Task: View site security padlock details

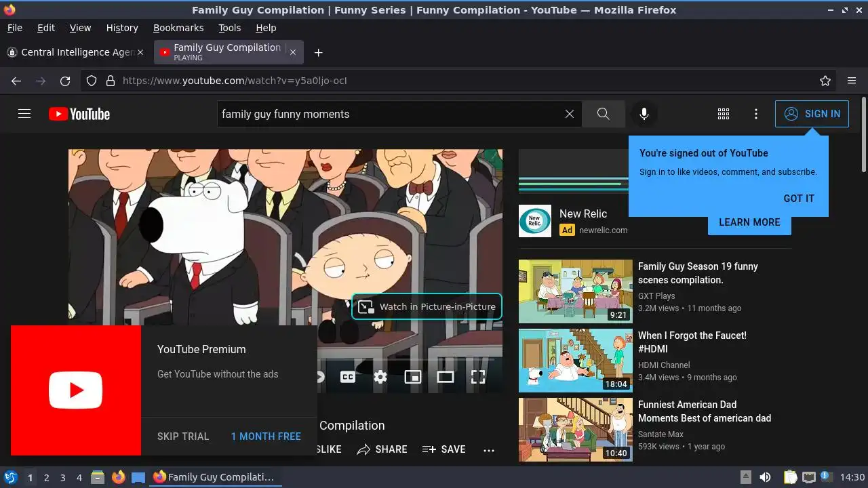Action: [x=111, y=81]
